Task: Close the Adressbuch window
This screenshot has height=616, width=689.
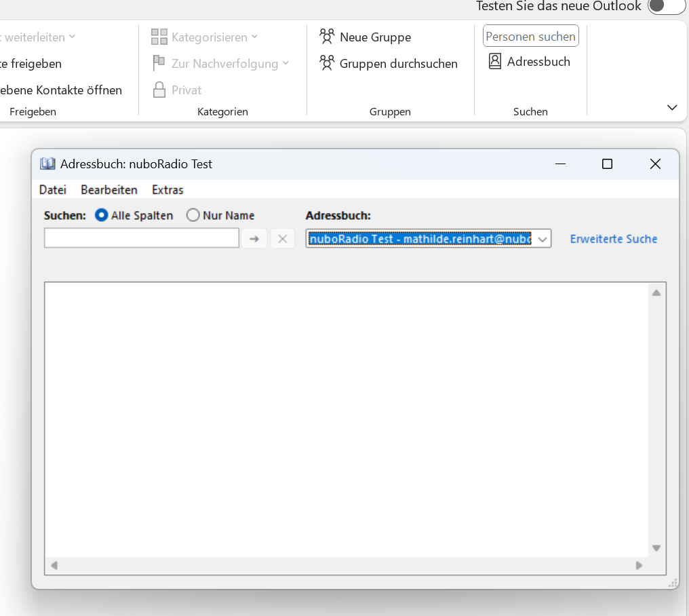Action: tap(655, 164)
